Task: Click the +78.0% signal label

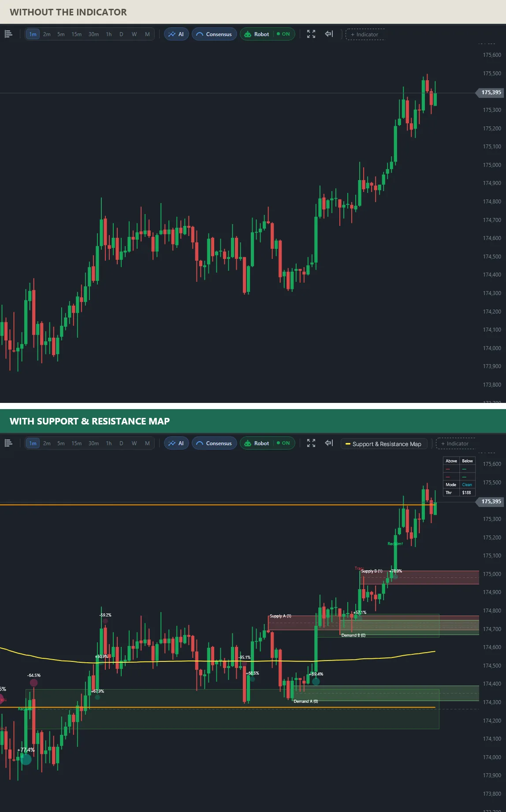Action: (x=395, y=571)
